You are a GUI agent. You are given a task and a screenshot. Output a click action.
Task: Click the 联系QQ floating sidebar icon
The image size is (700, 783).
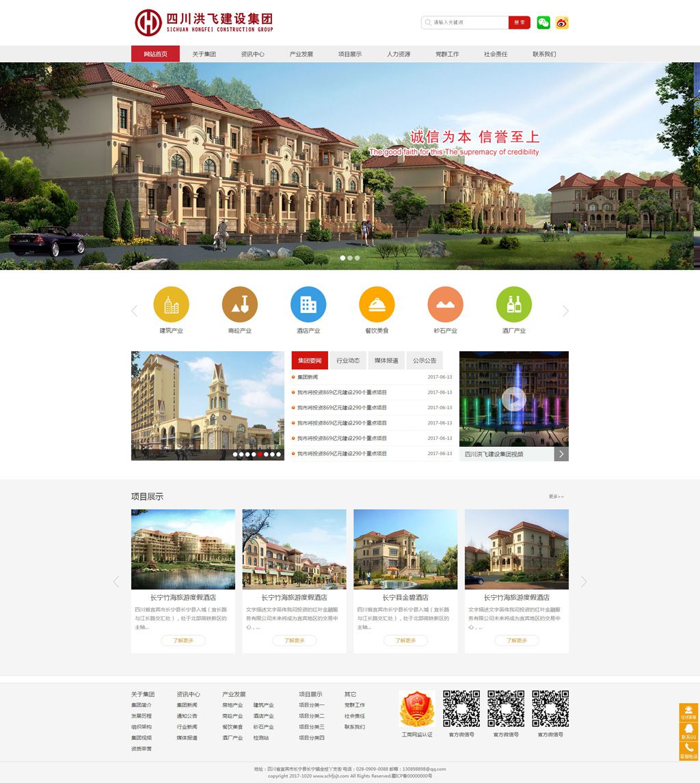pos(688,732)
